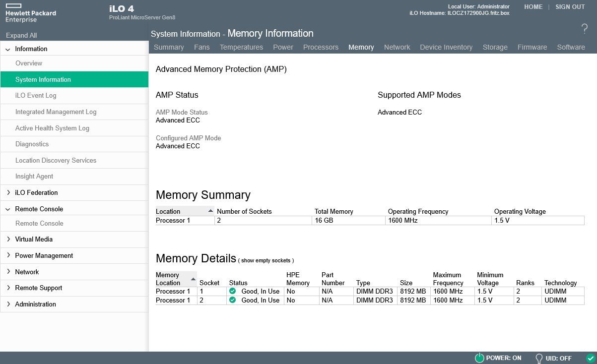Switch to the Storage tab
This screenshot has height=364, width=597.
pyautogui.click(x=495, y=47)
